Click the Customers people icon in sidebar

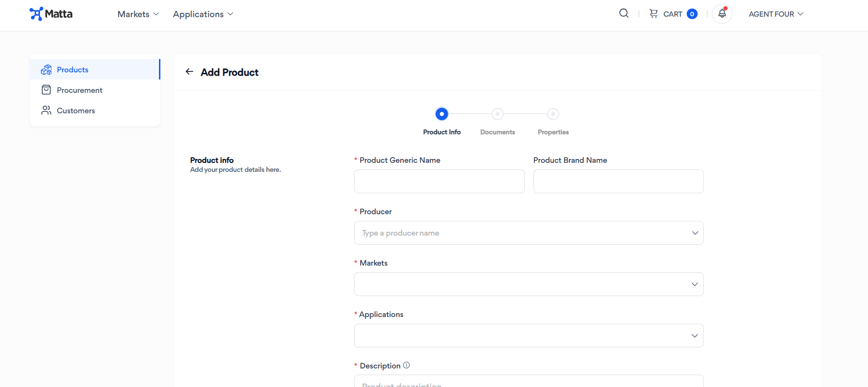coord(46,110)
